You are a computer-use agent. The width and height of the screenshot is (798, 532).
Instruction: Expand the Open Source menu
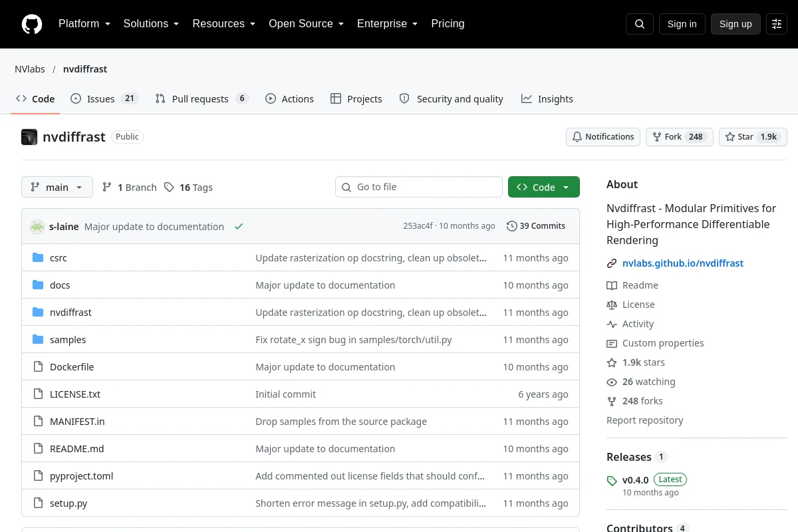(306, 24)
